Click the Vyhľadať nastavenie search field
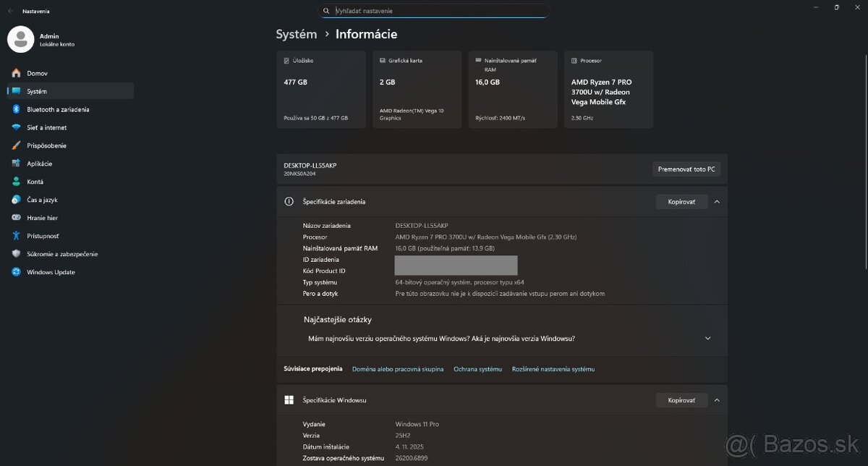868x466 pixels. (x=434, y=11)
